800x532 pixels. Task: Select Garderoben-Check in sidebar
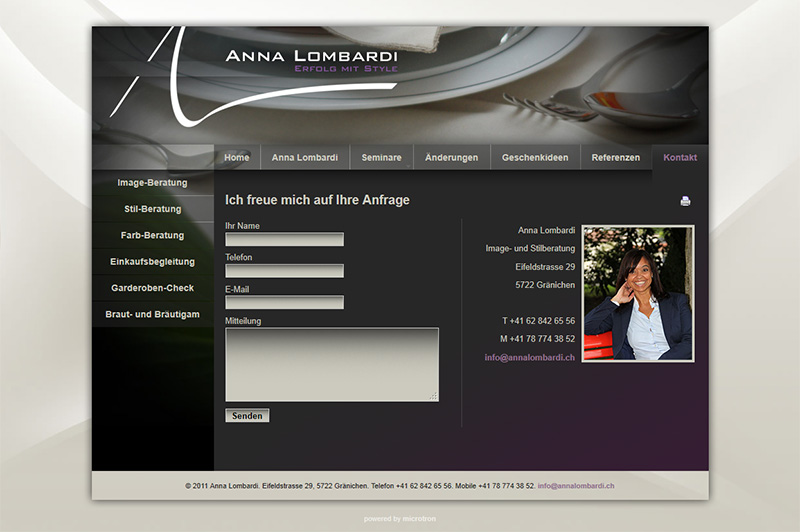[152, 288]
